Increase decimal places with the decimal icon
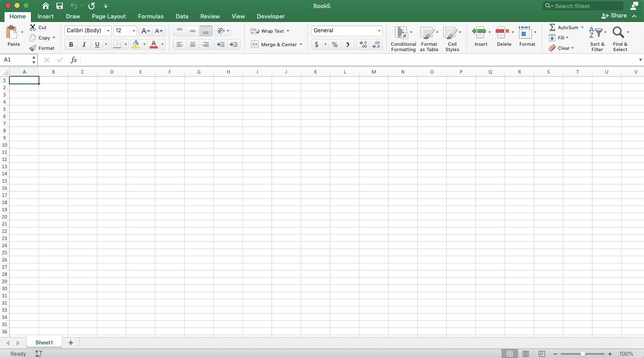Viewport: 644px width, 358px height. (363, 44)
